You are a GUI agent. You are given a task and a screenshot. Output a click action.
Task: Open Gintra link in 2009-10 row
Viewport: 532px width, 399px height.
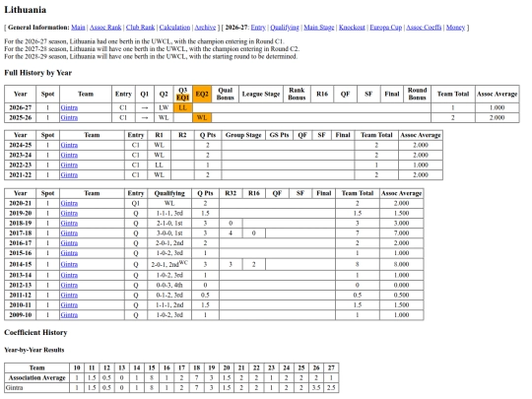coord(69,315)
